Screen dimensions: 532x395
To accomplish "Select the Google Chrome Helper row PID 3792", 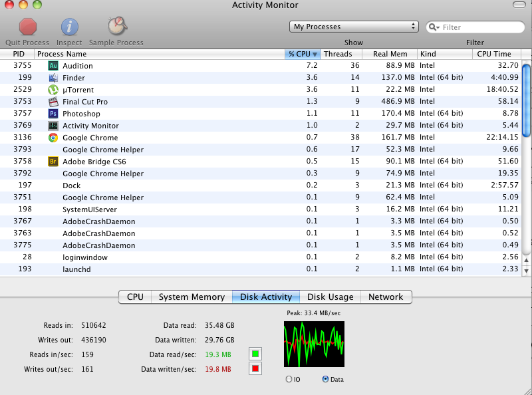I will [261, 174].
